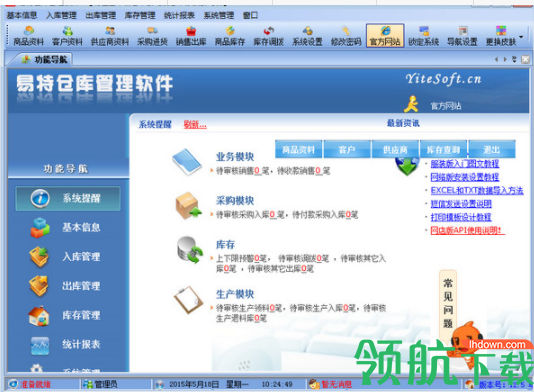Open the 采购模块 heading
Image resolution: width=534 pixels, height=392 pixels.
tap(235, 201)
